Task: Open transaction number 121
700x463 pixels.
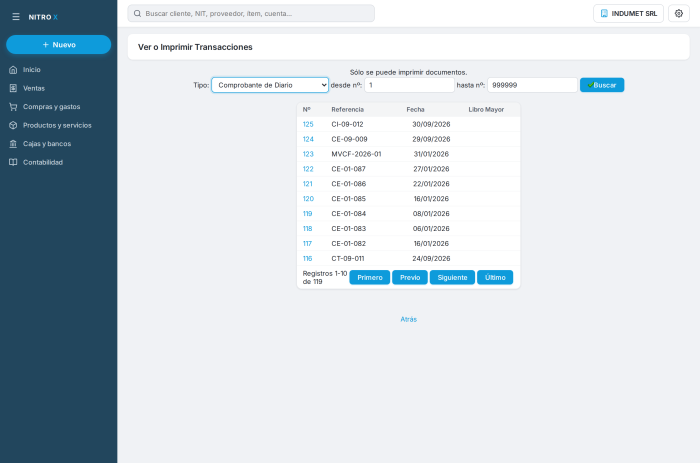Action: [308, 184]
